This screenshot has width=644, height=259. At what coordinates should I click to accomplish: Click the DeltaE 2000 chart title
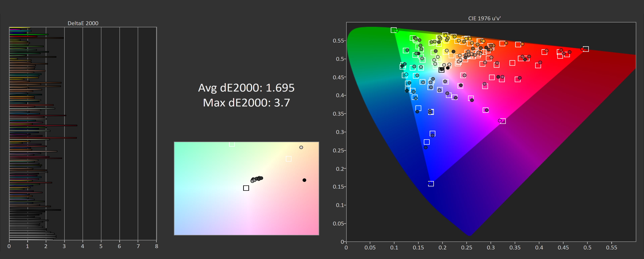point(83,23)
